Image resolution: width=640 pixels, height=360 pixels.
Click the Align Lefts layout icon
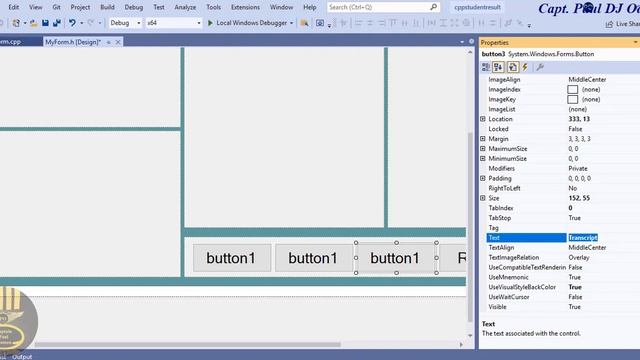[358, 23]
